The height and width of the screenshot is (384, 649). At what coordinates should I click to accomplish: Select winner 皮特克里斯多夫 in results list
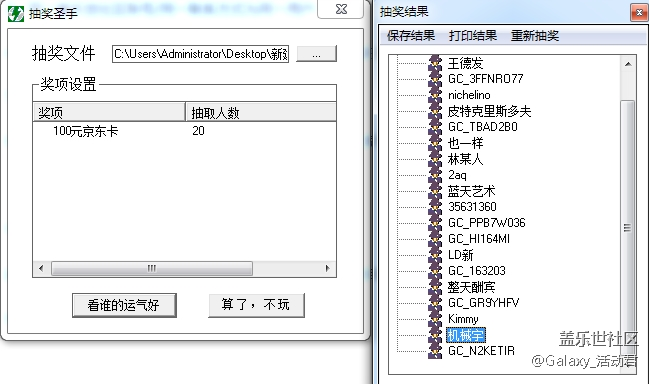click(489, 111)
